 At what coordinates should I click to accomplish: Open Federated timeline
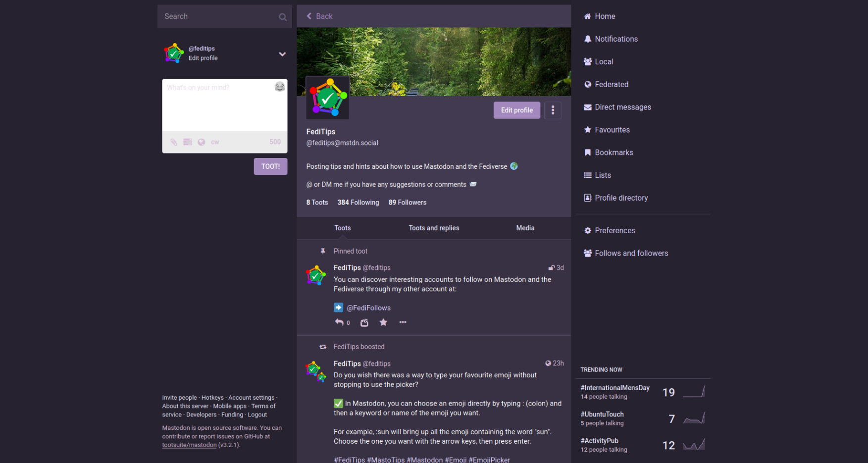[x=606, y=85]
